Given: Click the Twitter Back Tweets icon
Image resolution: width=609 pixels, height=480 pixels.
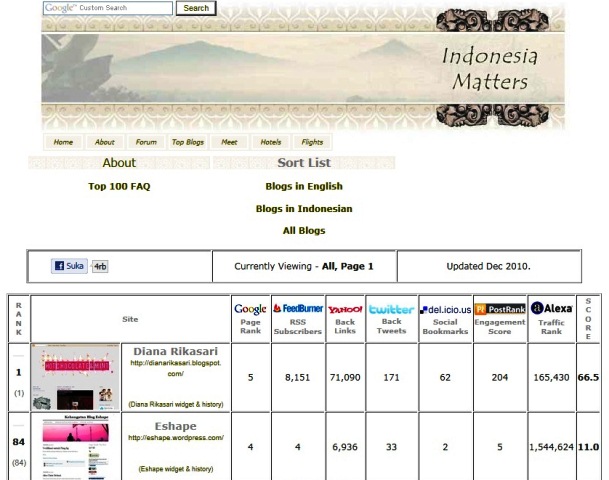Looking at the screenshot, I should point(391,309).
